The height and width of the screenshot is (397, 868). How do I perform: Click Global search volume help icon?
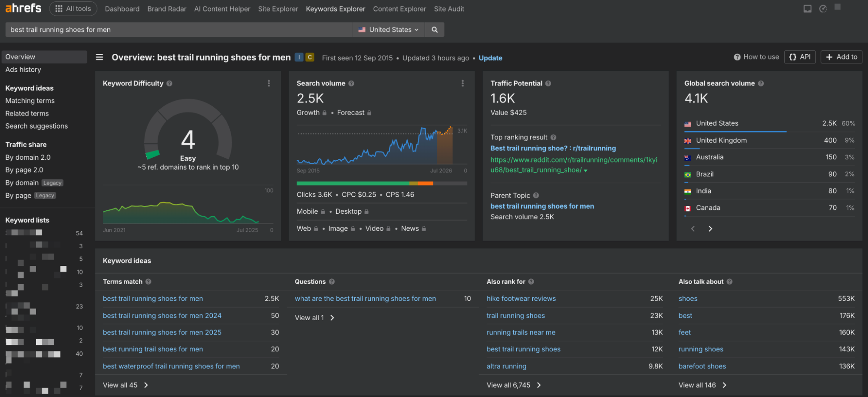(x=761, y=83)
